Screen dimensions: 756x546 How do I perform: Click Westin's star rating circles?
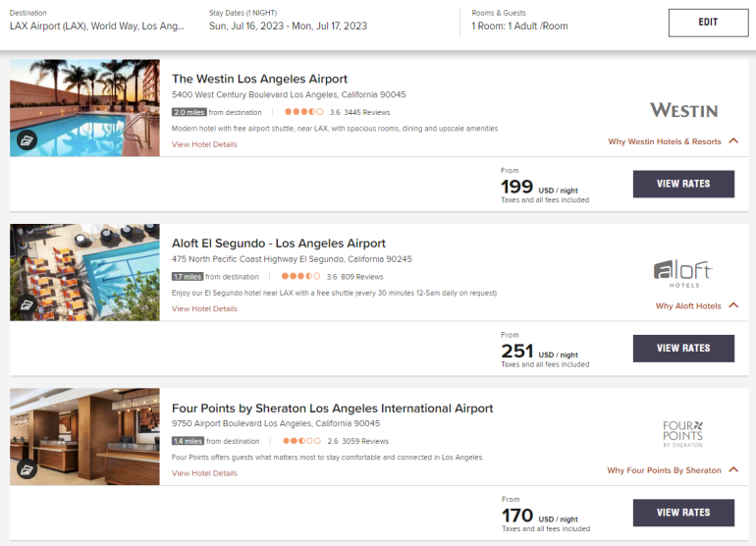tap(302, 113)
